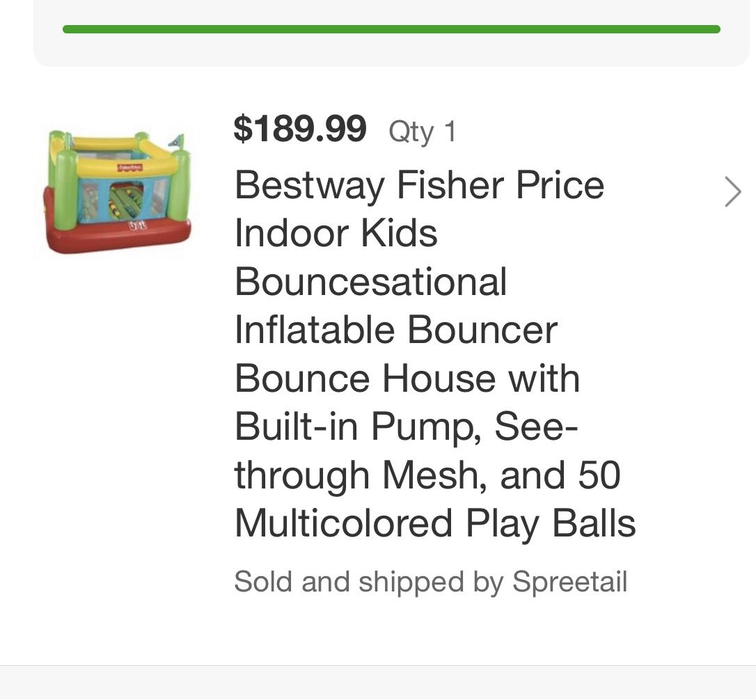
Task: Click the green order progress bar
Action: 391,29
